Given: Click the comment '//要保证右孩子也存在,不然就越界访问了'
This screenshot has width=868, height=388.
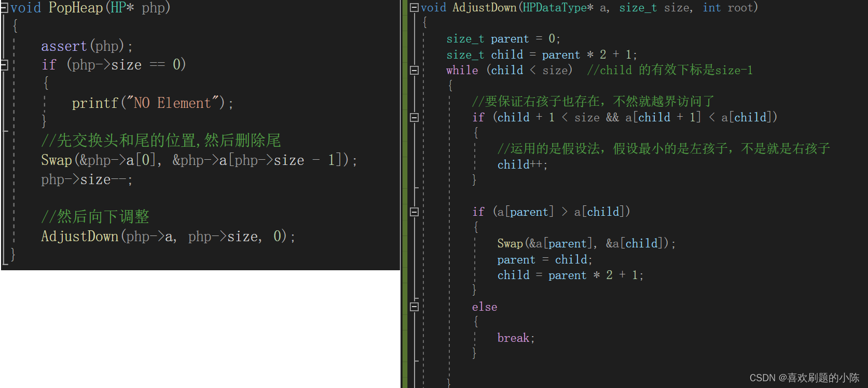Looking at the screenshot, I should point(593,101).
